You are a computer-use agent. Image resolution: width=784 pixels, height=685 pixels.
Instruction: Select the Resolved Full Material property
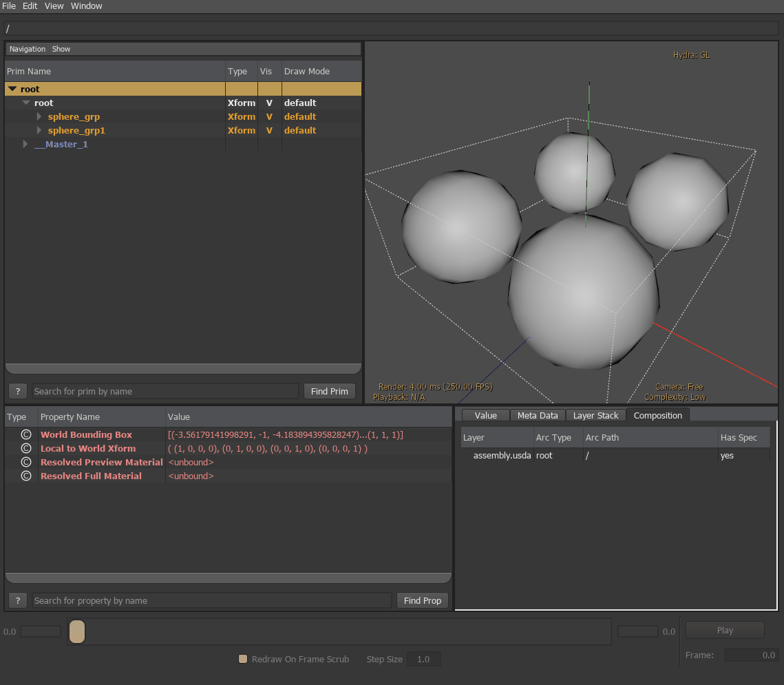tap(91, 476)
